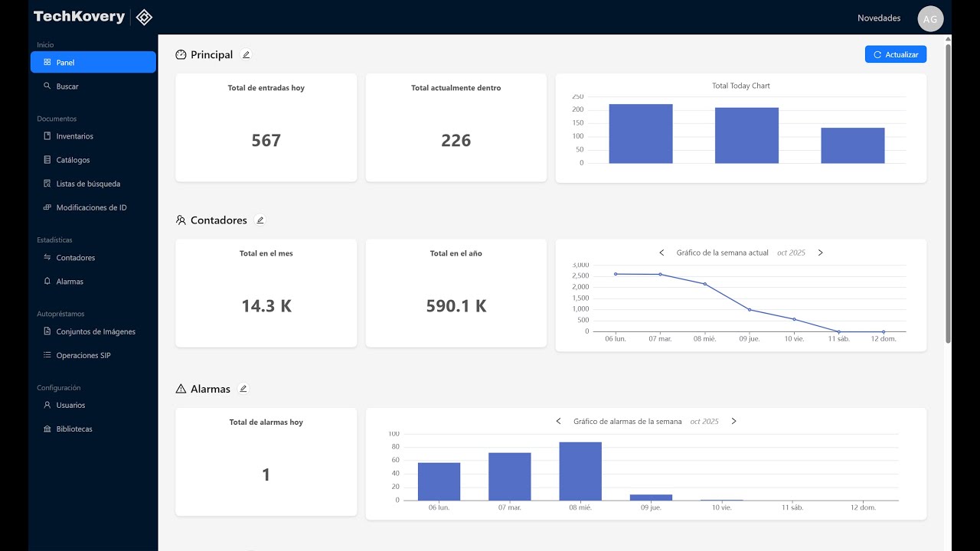Click the Principal dashboard gauge icon
The height and width of the screenshot is (551, 980).
tap(181, 55)
